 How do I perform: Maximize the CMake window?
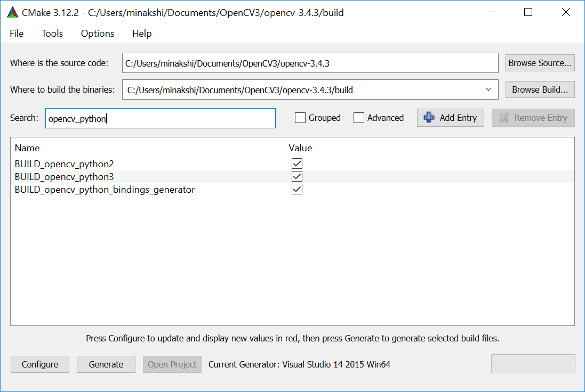[x=528, y=12]
